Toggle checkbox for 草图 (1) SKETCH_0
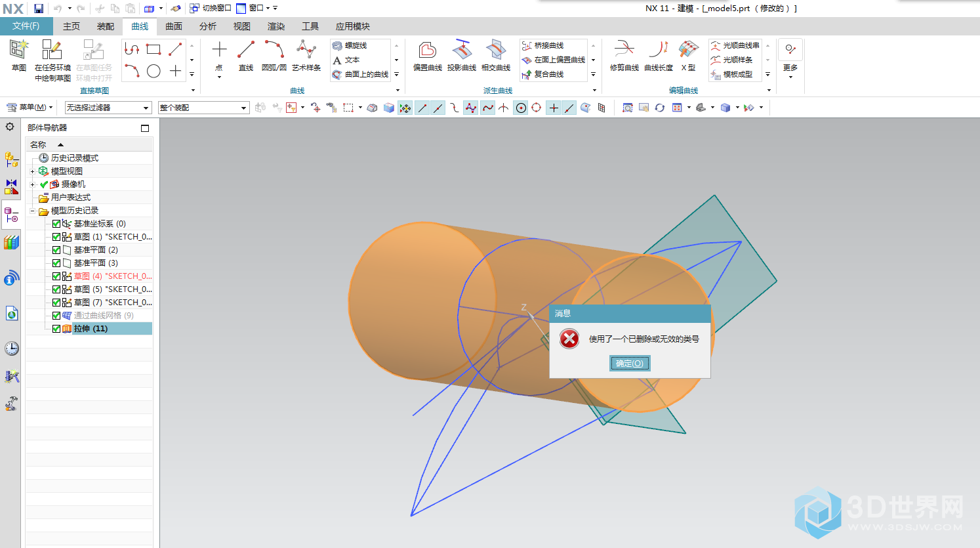 [x=56, y=237]
